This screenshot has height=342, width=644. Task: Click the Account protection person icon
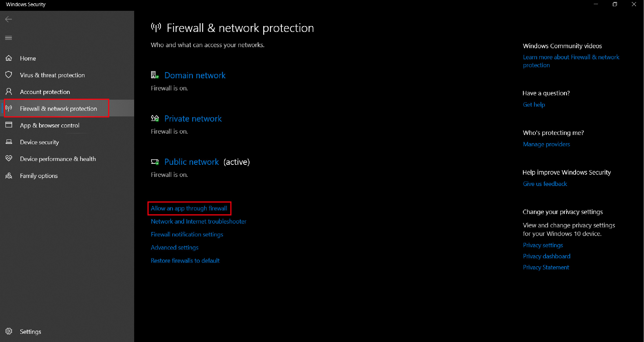pos(9,92)
